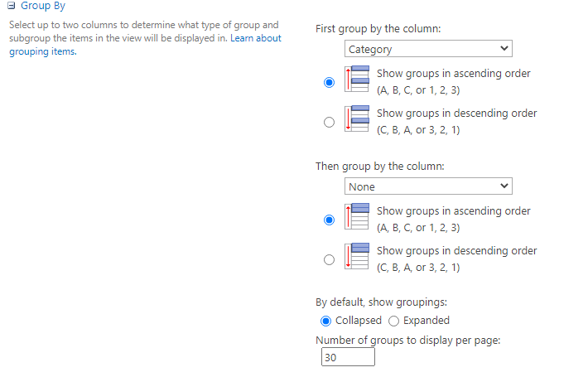Open the None column dropdown

pyautogui.click(x=428, y=186)
